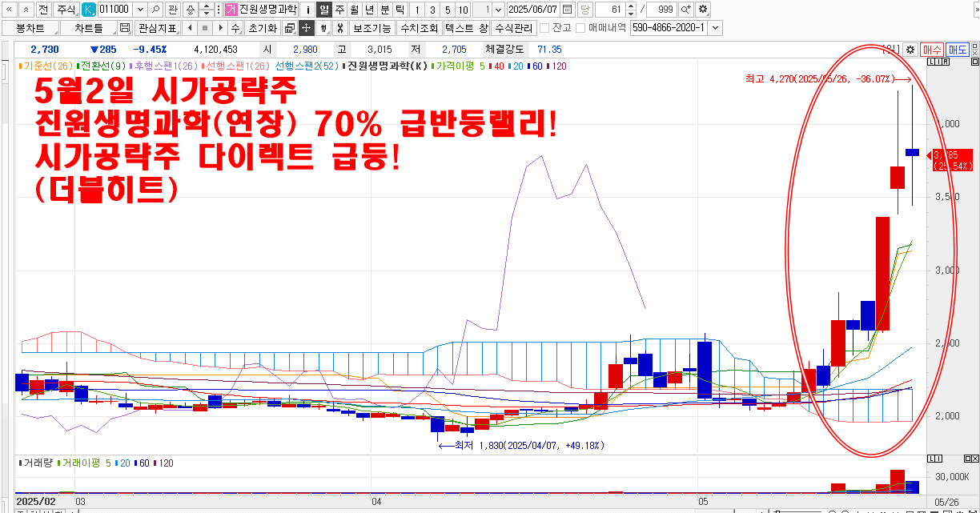Select the 틱 tick period toggle
Image resolution: width=980 pixels, height=513 pixels.
pyautogui.click(x=400, y=10)
